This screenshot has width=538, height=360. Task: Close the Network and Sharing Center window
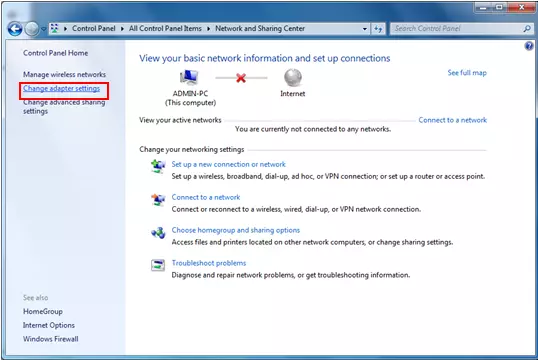(x=522, y=8)
